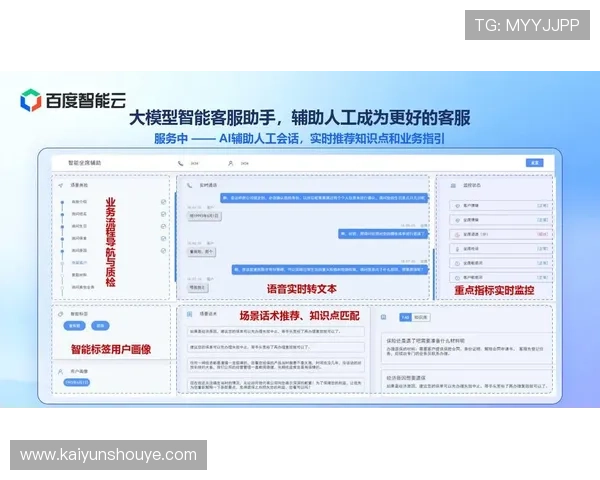Click the clock icon in the 坐席敏感词 row

click(457, 263)
